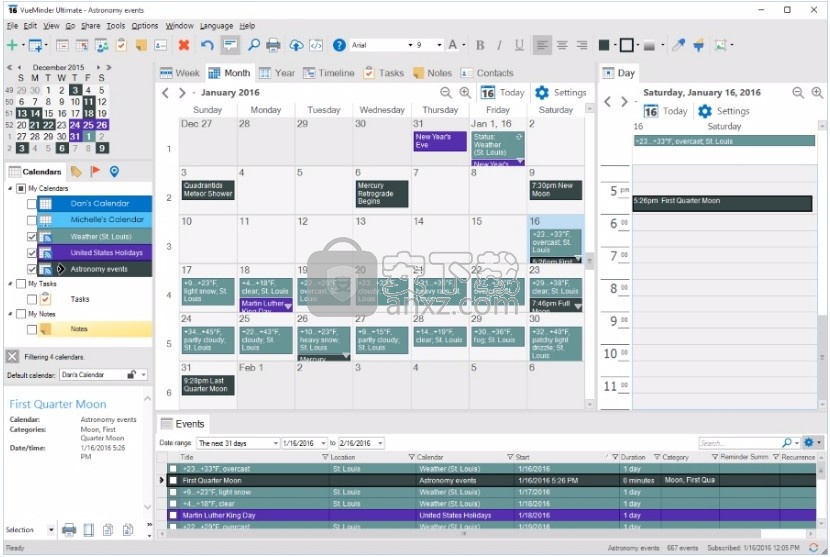Check Dan's Calendar checkbox

[32, 204]
